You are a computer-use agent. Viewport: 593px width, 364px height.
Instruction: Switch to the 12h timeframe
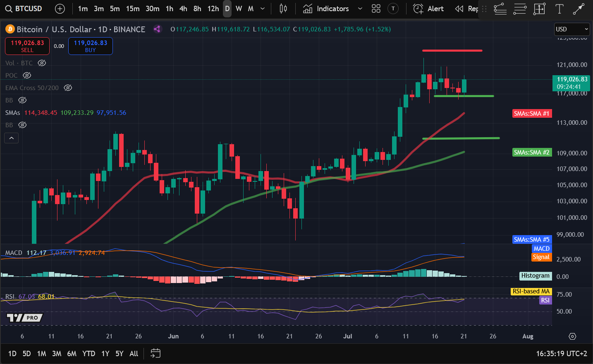(x=213, y=9)
